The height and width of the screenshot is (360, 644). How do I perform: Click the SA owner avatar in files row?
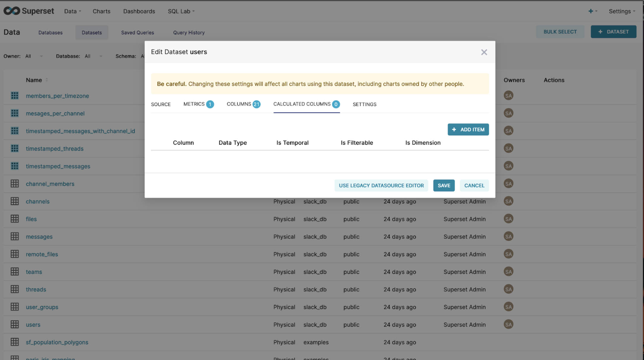[508, 219]
